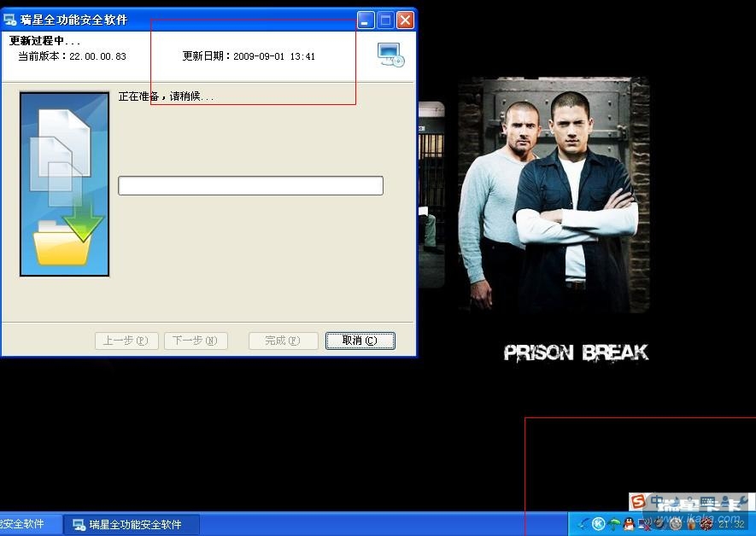756x536 pixels.
Task: Click the 更新过程中... heading
Action: pyautogui.click(x=44, y=41)
